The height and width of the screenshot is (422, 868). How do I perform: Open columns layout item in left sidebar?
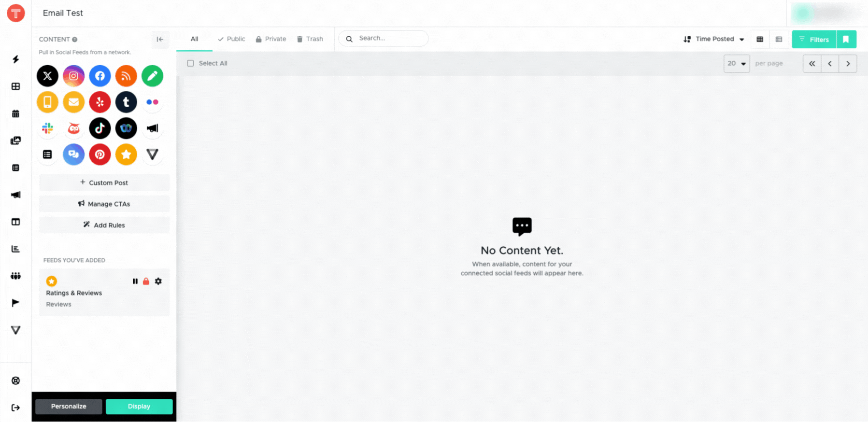point(15,222)
